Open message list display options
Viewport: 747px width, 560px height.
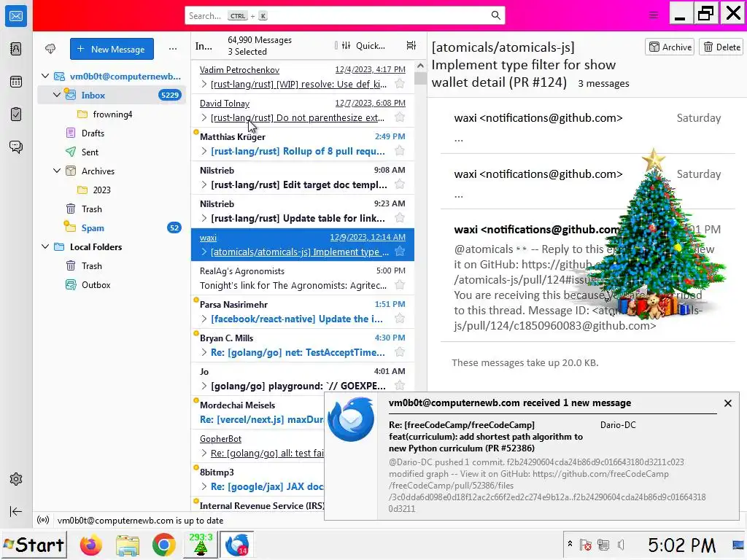click(x=411, y=45)
